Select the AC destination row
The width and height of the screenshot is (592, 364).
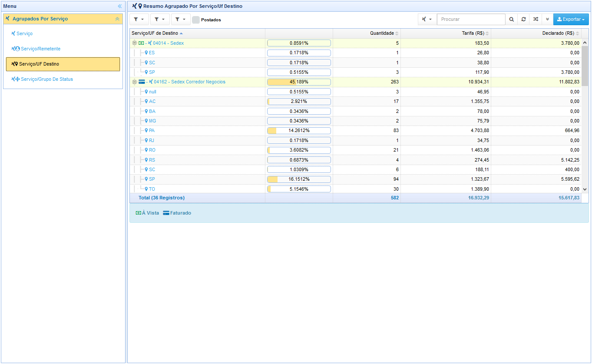click(355, 101)
